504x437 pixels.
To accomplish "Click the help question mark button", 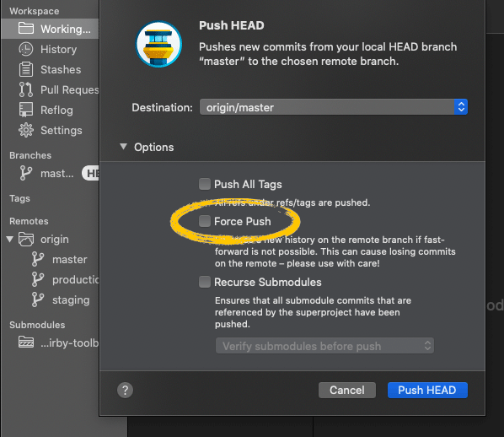I will (x=125, y=390).
